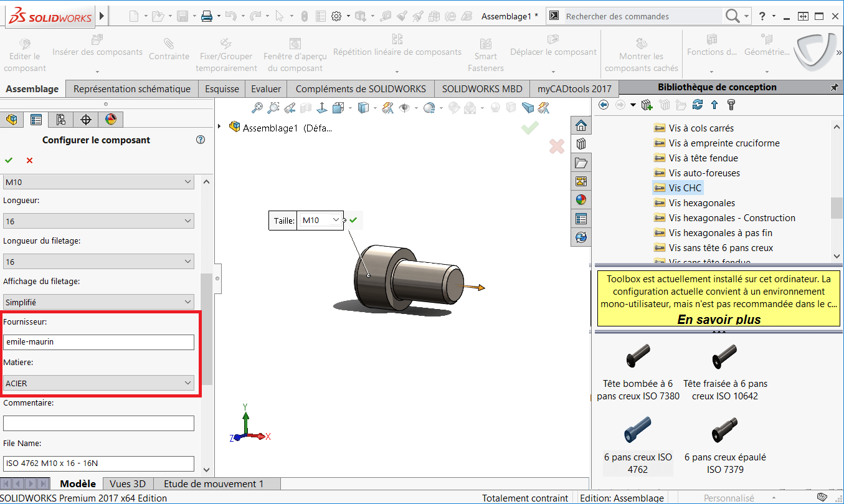Click the faded red X in viewport corner
This screenshot has width=844, height=504.
[557, 146]
